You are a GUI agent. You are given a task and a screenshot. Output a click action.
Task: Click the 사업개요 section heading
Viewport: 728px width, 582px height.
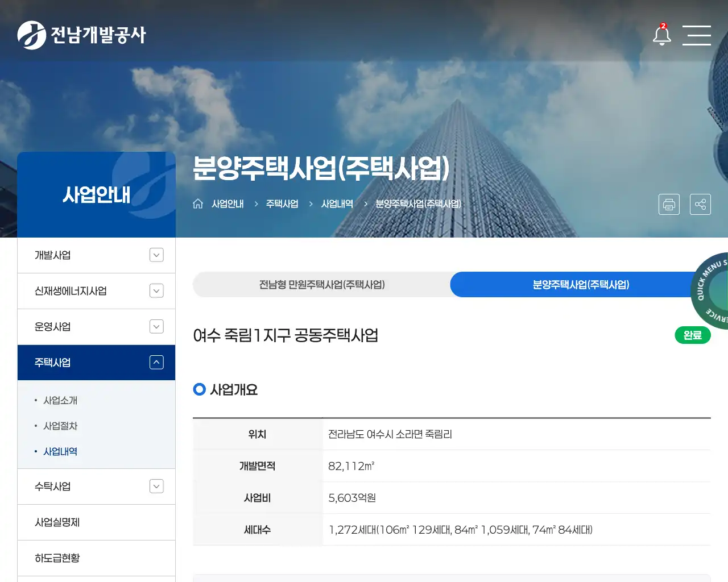point(234,390)
